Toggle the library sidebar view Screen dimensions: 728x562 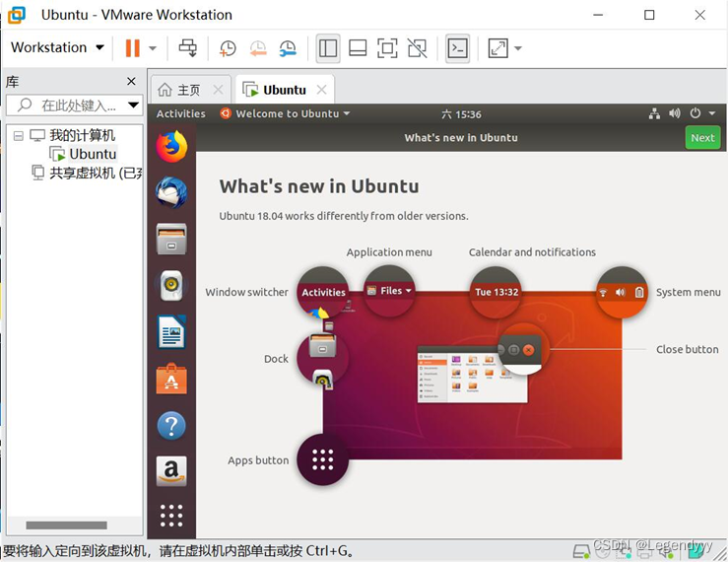328,48
